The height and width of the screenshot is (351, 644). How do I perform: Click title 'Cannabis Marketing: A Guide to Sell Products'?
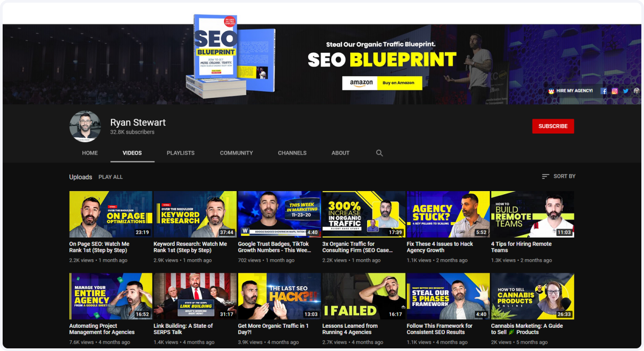(x=527, y=329)
